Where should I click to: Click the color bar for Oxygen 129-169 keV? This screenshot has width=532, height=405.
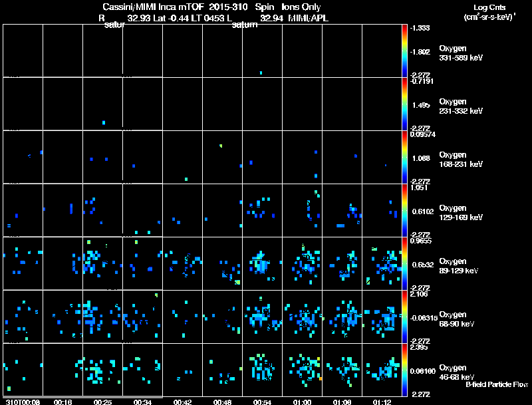click(404, 210)
